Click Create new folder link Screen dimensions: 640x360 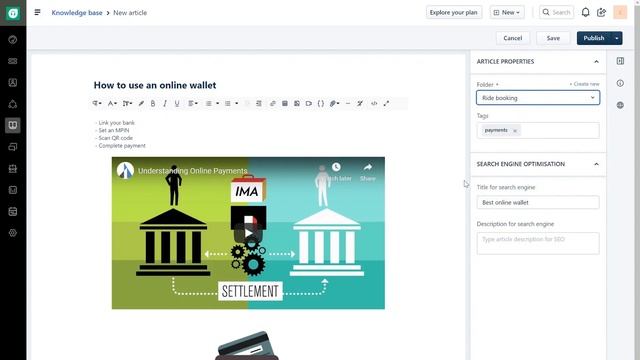pyautogui.click(x=584, y=84)
